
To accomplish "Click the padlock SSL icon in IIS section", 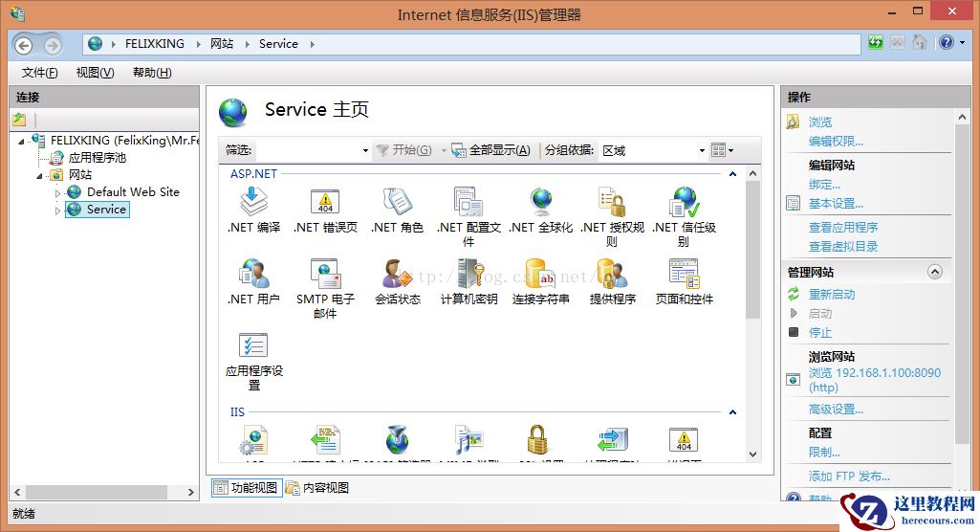I will [537, 440].
